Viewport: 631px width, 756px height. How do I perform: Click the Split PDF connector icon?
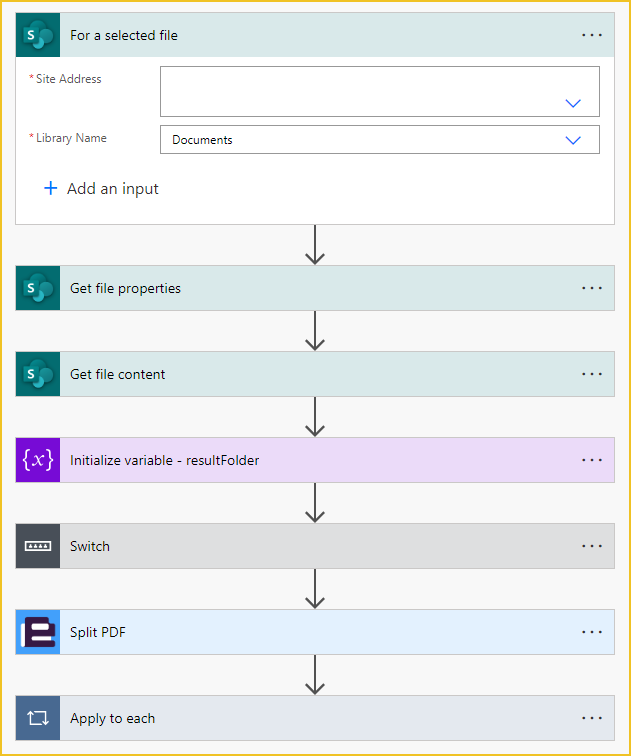[38, 632]
